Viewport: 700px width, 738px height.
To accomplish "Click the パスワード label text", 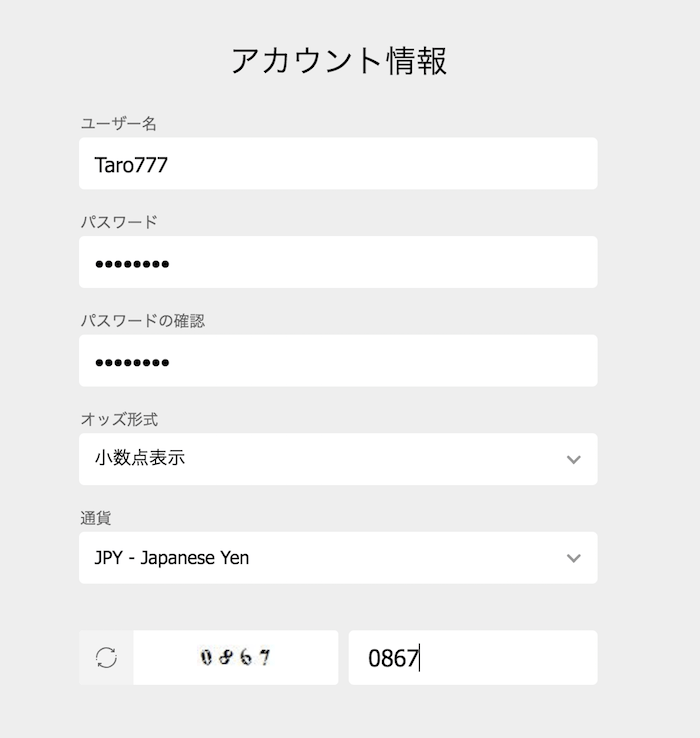I will pos(119,222).
